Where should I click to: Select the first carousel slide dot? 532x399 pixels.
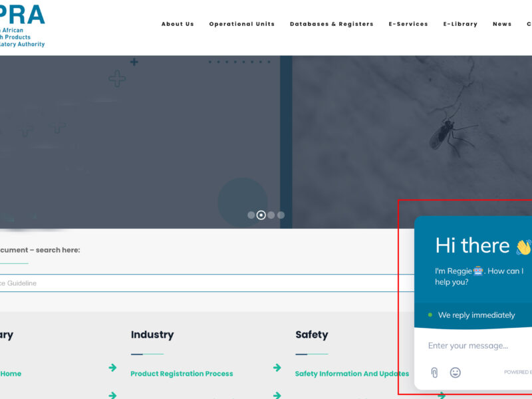pyautogui.click(x=251, y=215)
